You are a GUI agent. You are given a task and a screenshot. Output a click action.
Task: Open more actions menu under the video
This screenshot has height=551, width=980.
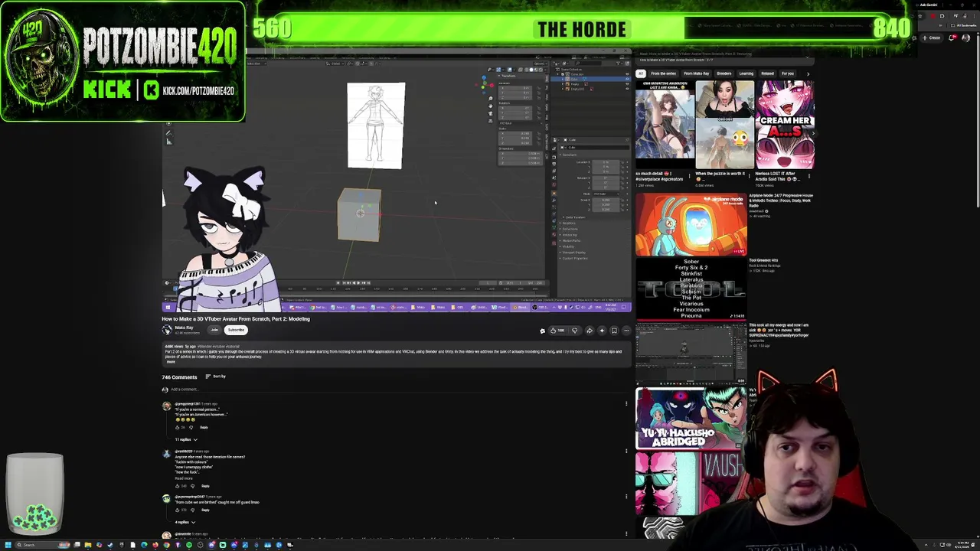(x=626, y=331)
